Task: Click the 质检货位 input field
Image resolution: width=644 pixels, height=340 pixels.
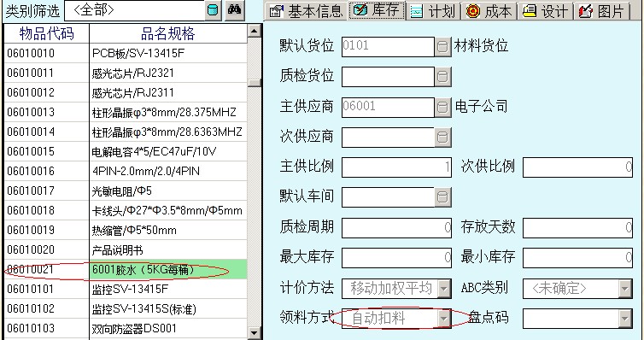Action: [x=388, y=77]
